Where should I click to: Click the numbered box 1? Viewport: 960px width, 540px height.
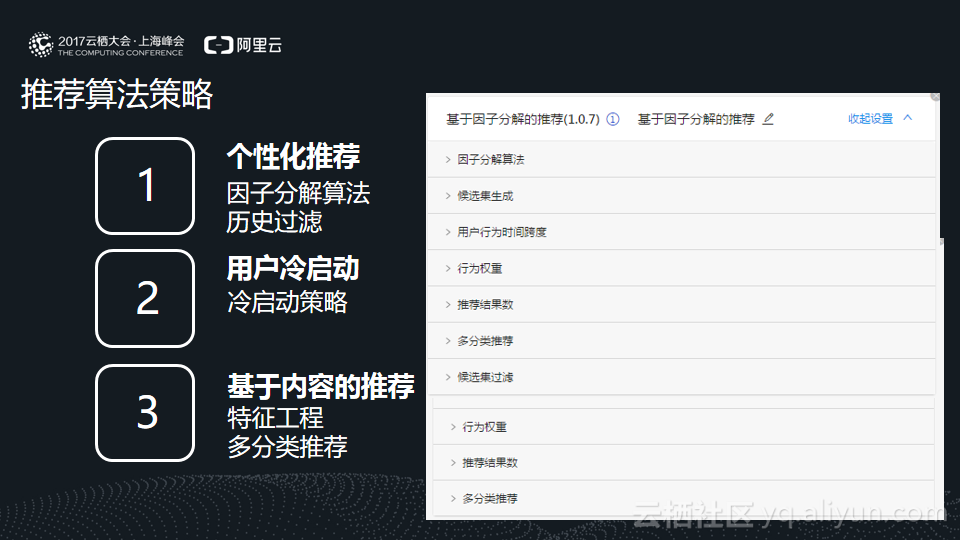click(x=145, y=186)
